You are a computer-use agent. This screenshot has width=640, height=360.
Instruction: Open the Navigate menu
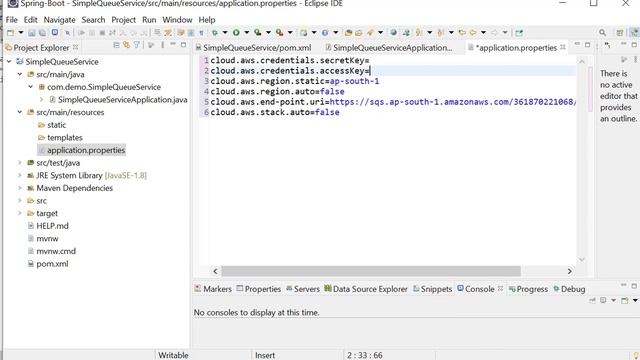pos(60,20)
